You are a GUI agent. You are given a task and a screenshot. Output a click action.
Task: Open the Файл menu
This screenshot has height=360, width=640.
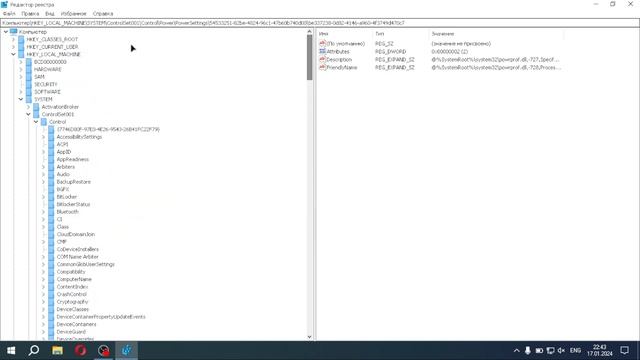tap(9, 13)
